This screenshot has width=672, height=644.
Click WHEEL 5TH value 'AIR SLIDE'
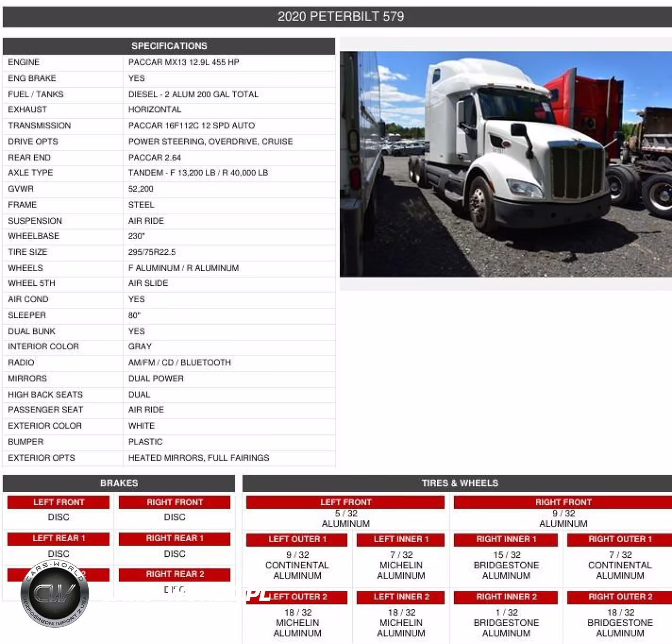pos(148,284)
